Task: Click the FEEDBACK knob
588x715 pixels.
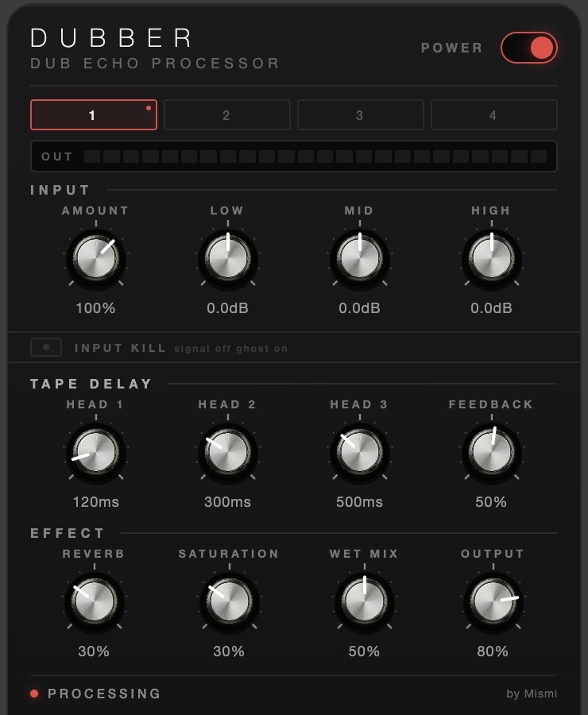Action: coord(491,451)
